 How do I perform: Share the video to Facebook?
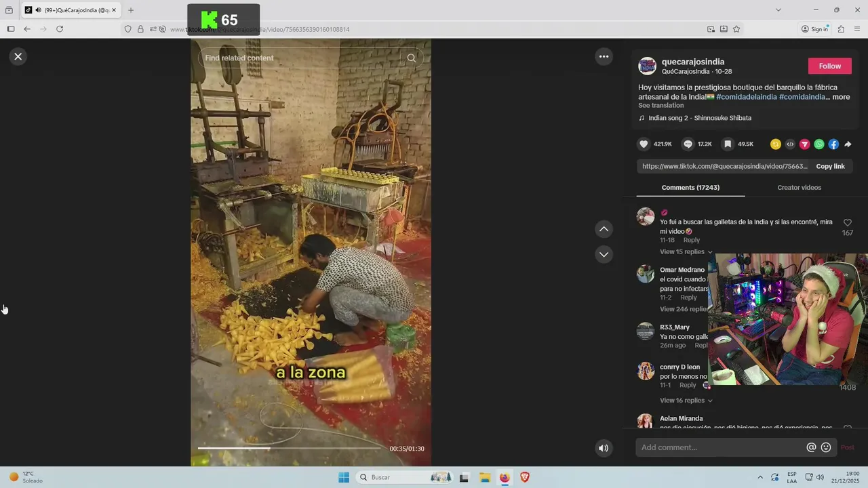(x=833, y=144)
